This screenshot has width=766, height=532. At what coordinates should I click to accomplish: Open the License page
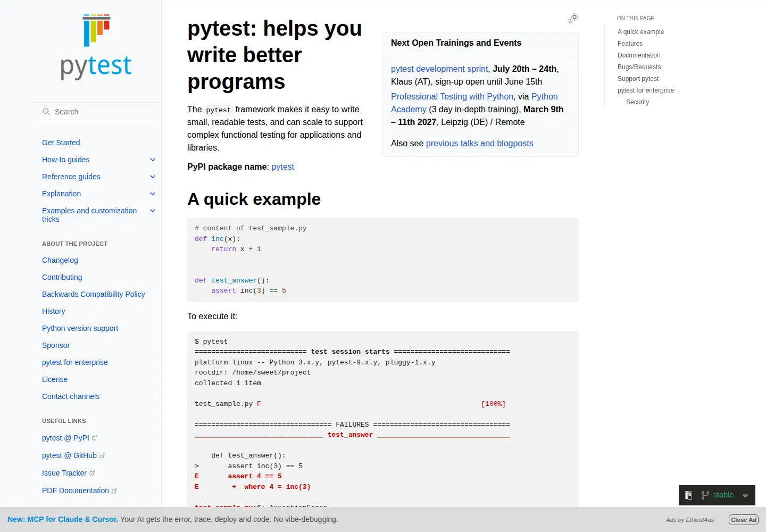coord(55,379)
